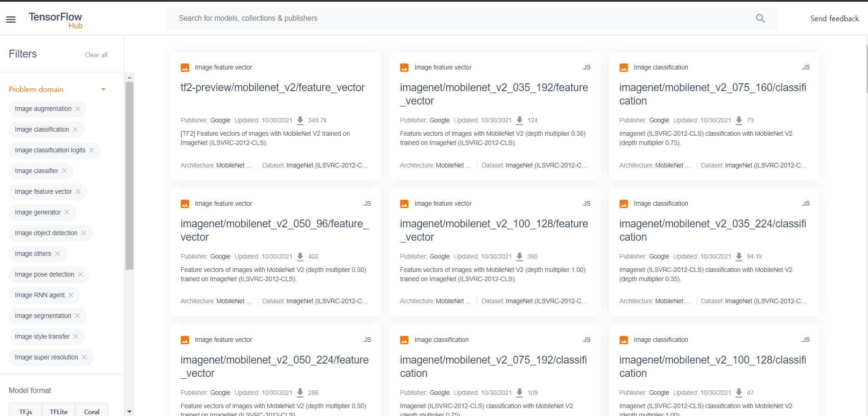The image size is (868, 416).
Task: Remove the Image classification logits chip
Action: [x=92, y=150]
